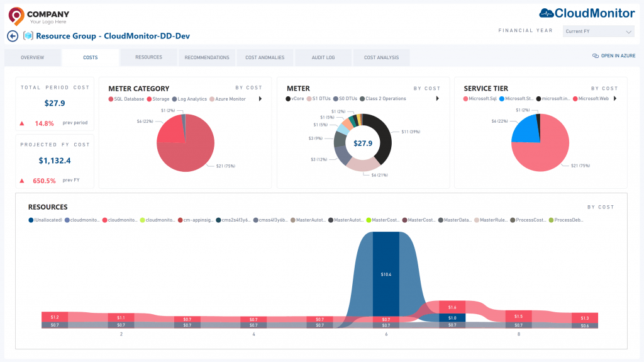The height and width of the screenshot is (362, 644).
Task: Click the 14.8% prev period change
Action: (45, 123)
